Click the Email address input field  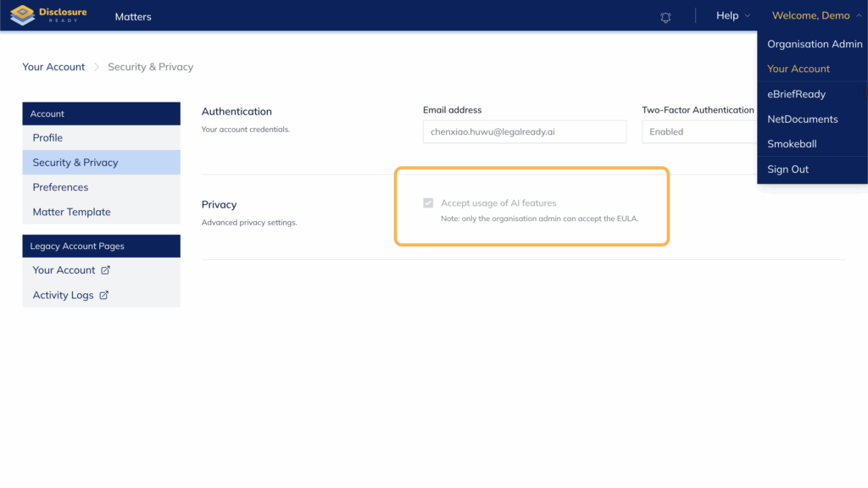pyautogui.click(x=524, y=132)
